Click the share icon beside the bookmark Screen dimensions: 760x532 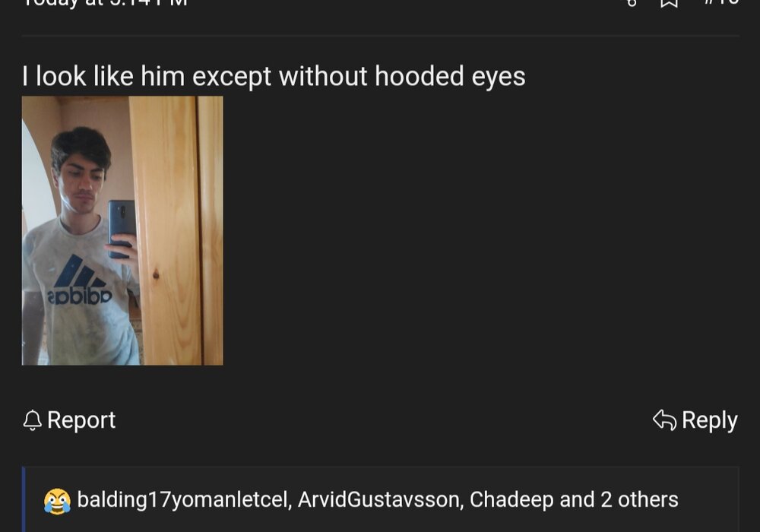pos(632,2)
